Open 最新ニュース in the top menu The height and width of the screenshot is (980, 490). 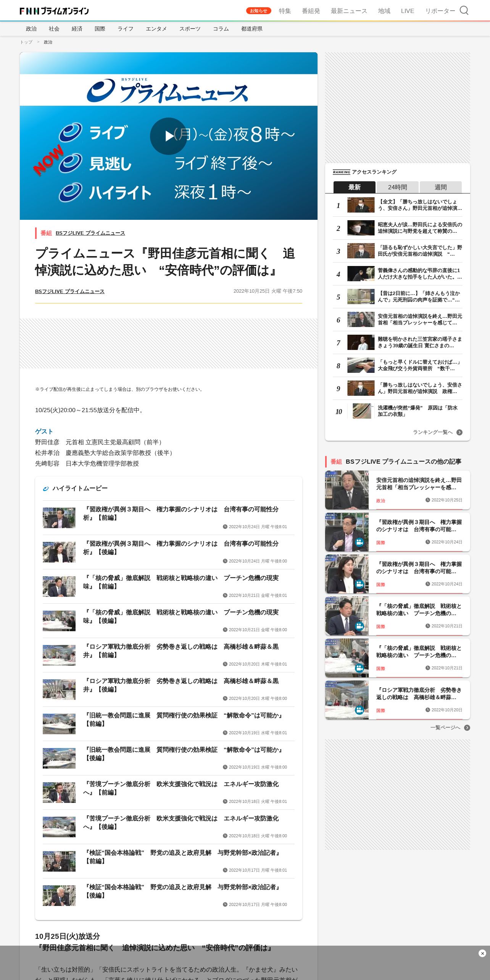tap(349, 11)
